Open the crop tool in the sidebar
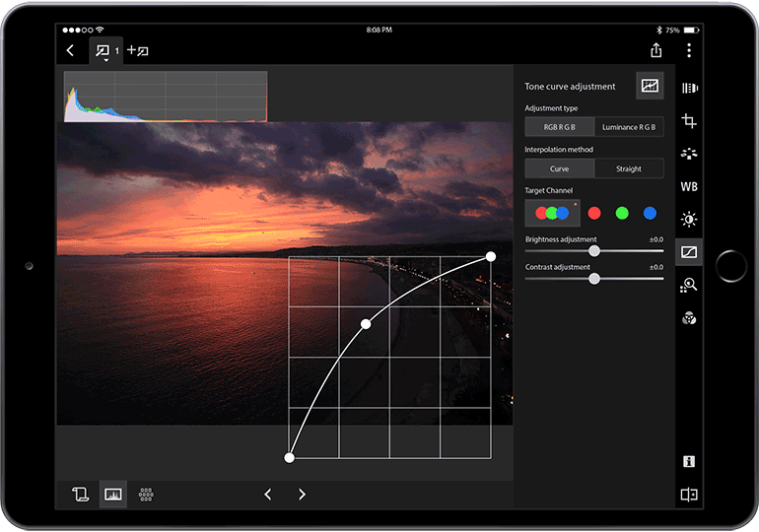 (x=689, y=121)
